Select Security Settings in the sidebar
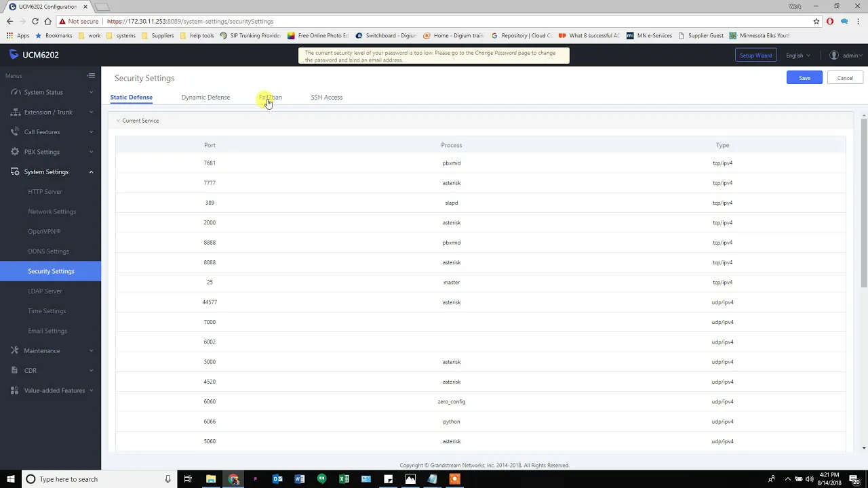868x488 pixels. 51,271
